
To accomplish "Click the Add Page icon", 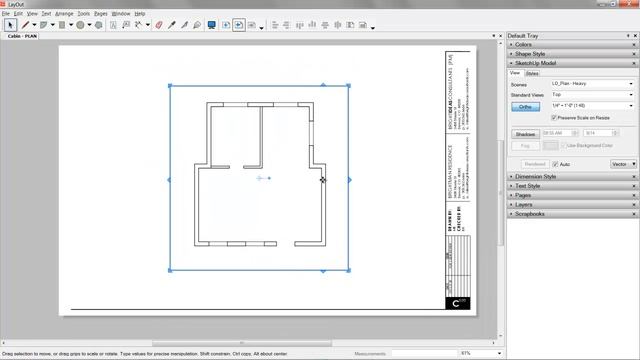I will coord(226,25).
